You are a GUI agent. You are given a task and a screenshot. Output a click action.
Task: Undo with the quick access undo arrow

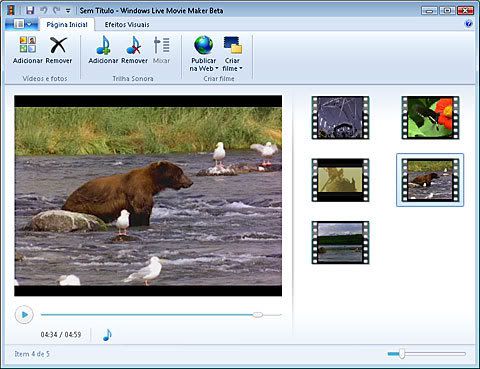(44, 10)
